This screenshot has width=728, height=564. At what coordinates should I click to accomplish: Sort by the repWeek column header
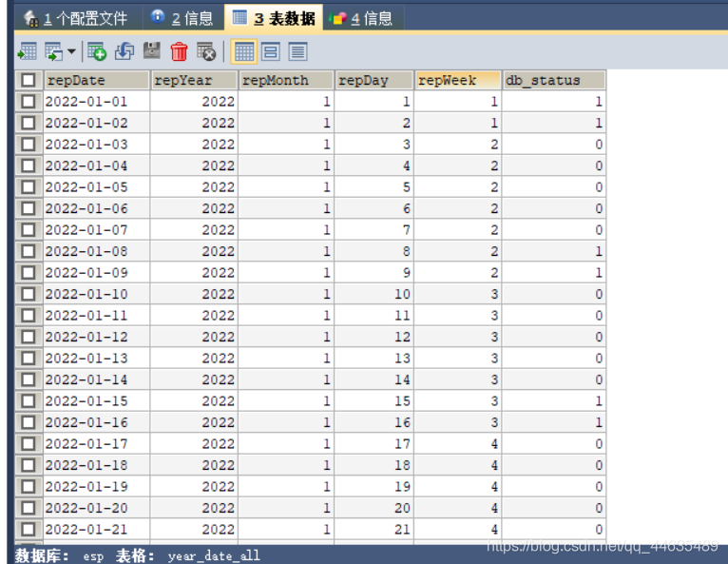click(458, 80)
